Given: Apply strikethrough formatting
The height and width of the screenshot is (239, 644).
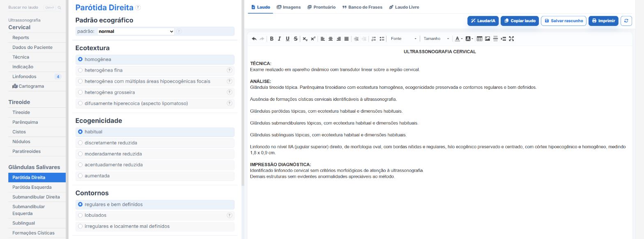Looking at the screenshot, I should tap(296, 39).
